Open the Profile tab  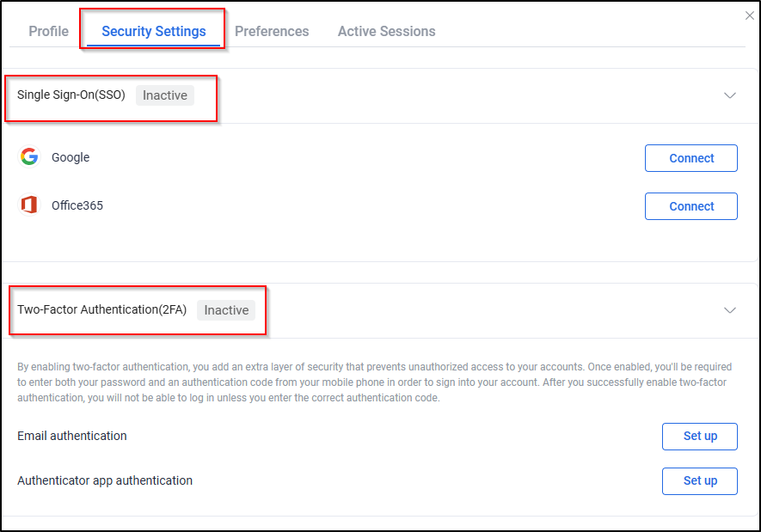[x=48, y=31]
